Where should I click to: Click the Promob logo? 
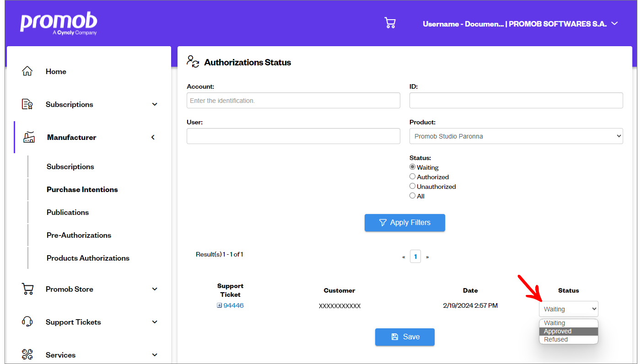pos(59,24)
